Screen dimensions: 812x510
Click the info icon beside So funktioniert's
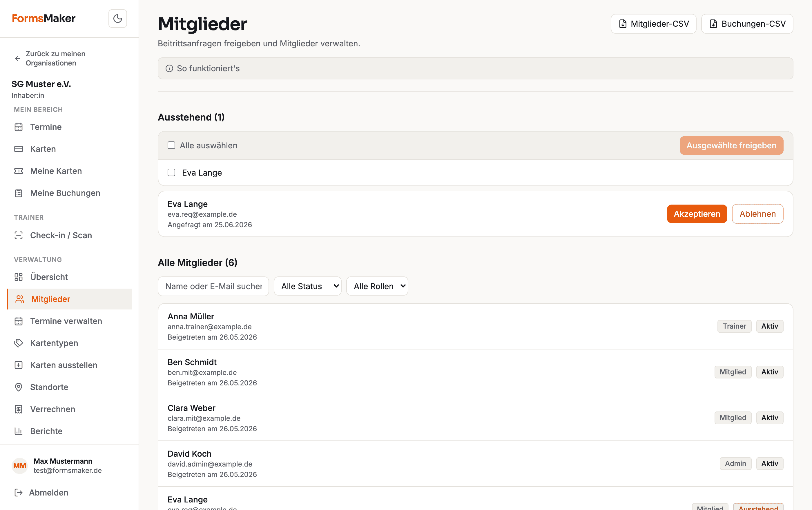[169, 68]
